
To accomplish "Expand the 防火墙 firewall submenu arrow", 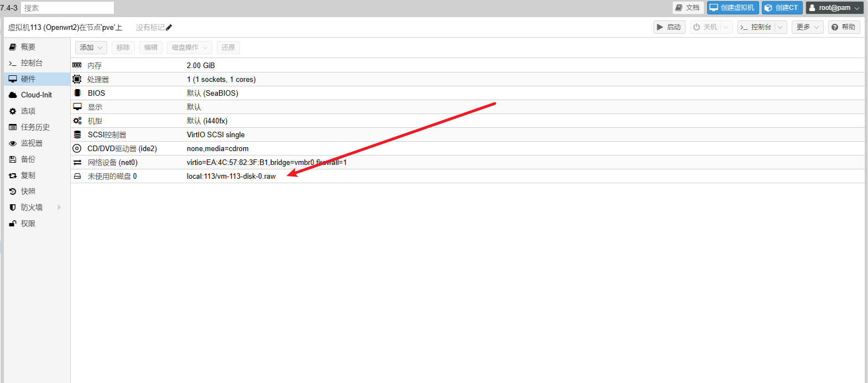I will pyautogui.click(x=59, y=208).
